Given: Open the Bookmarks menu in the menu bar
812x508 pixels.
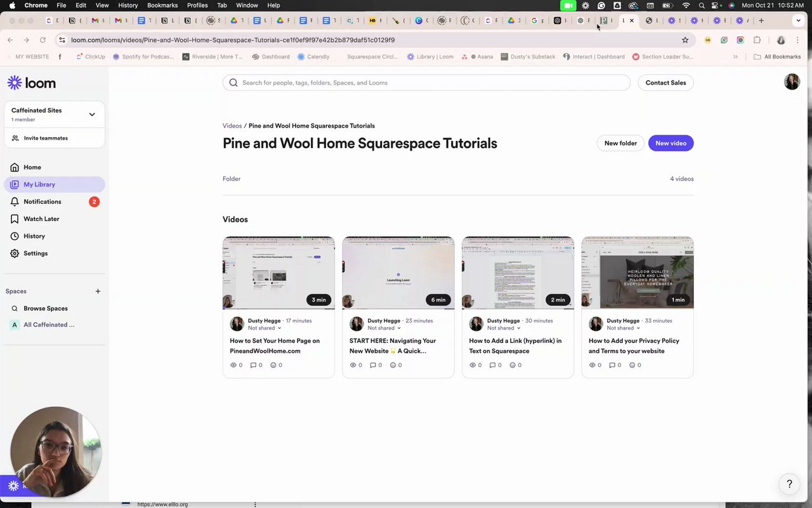Looking at the screenshot, I should point(162,5).
